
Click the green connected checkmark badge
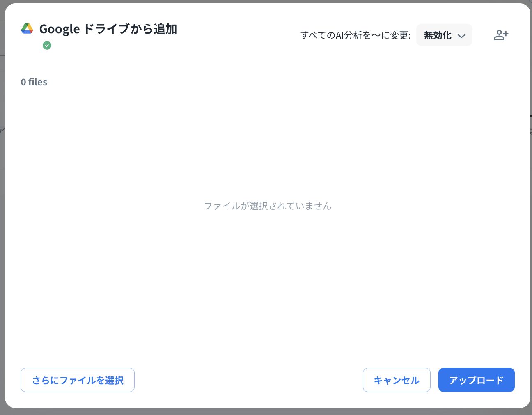[47, 46]
